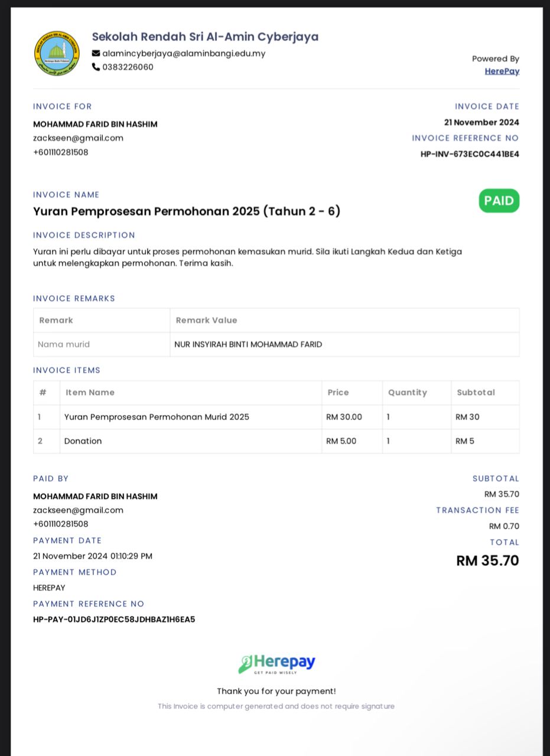550x756 pixels.
Task: Select payment reference HP-PAY-01JD6J1ZP0EC58JDHBAZ1H6EA5
Action: coord(114,620)
